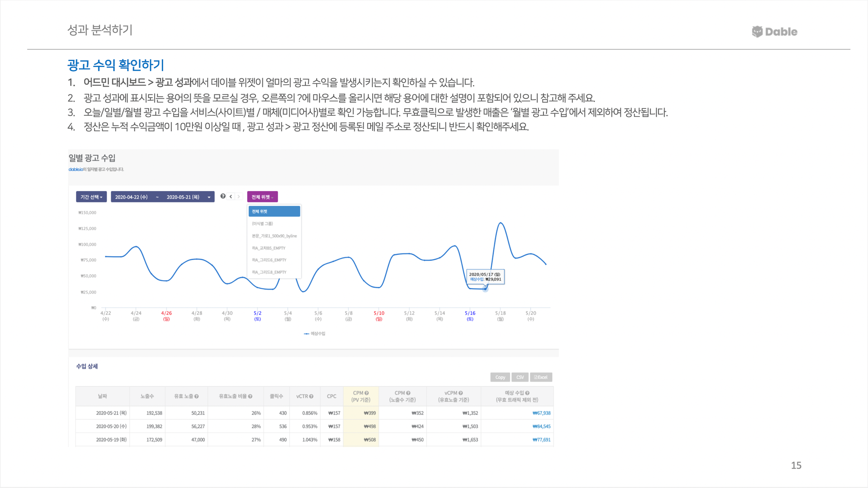
Task: Select 하A_그리드6_EMPTY widget option
Action: [274, 260]
